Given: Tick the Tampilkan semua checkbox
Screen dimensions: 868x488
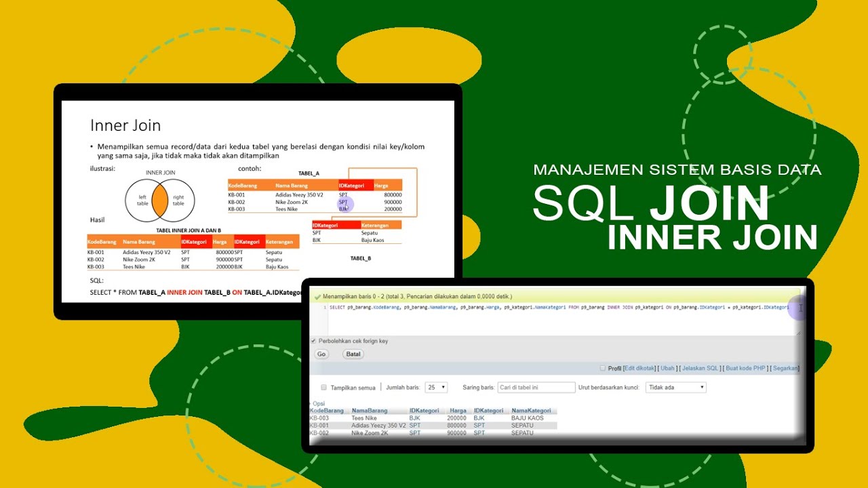Looking at the screenshot, I should (x=323, y=388).
